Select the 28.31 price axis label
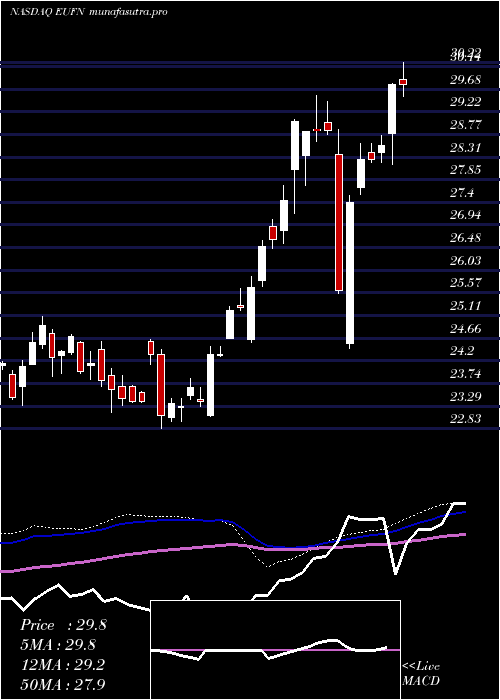The width and height of the screenshot is (500, 700). pyautogui.click(x=465, y=147)
